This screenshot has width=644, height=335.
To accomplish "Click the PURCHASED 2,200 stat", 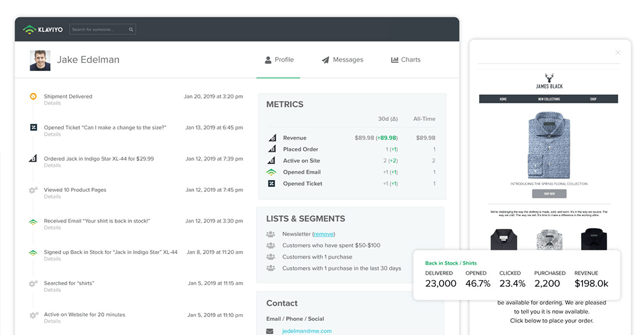I will click(550, 279).
